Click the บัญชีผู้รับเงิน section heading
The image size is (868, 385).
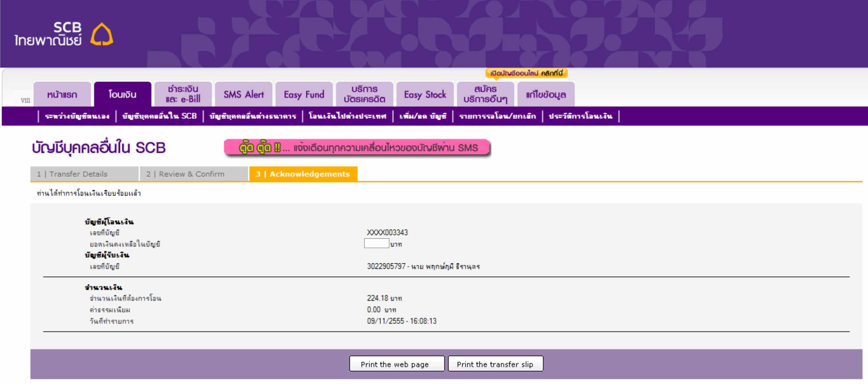tap(107, 255)
